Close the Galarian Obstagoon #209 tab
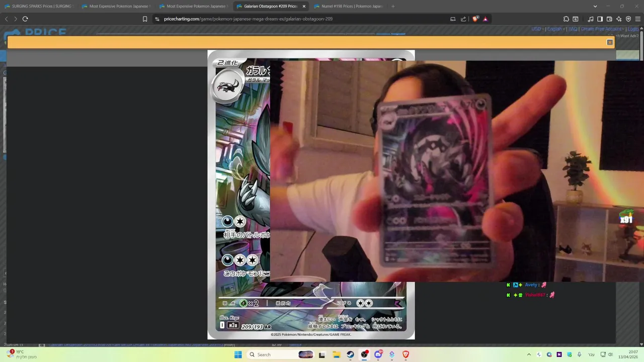Viewport: 644px width, 362px height. pos(304,6)
